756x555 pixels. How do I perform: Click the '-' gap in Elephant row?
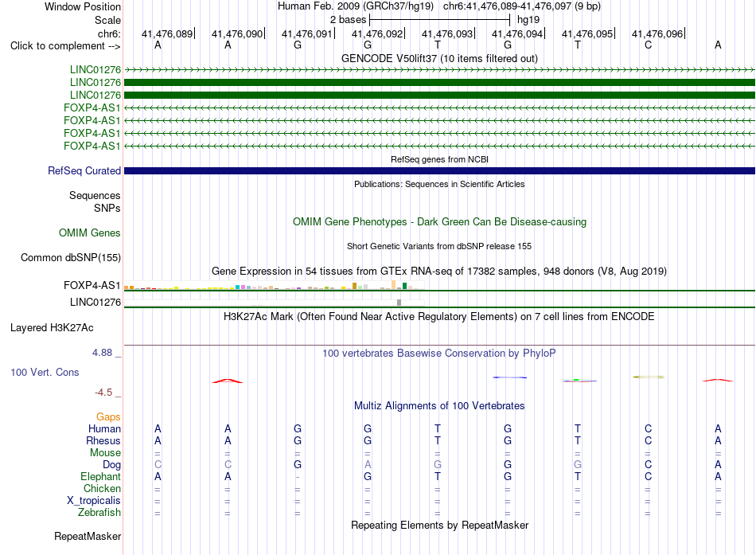pos(298,477)
